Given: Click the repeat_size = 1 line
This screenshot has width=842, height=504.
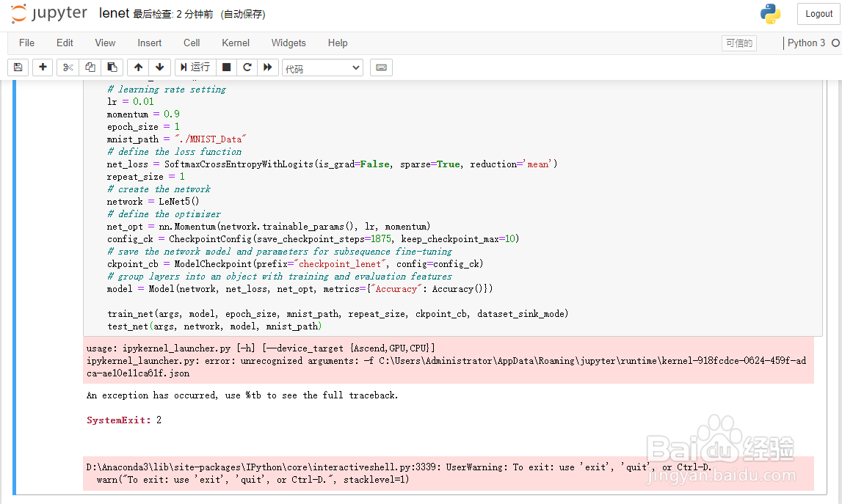Looking at the screenshot, I should click(x=146, y=177).
